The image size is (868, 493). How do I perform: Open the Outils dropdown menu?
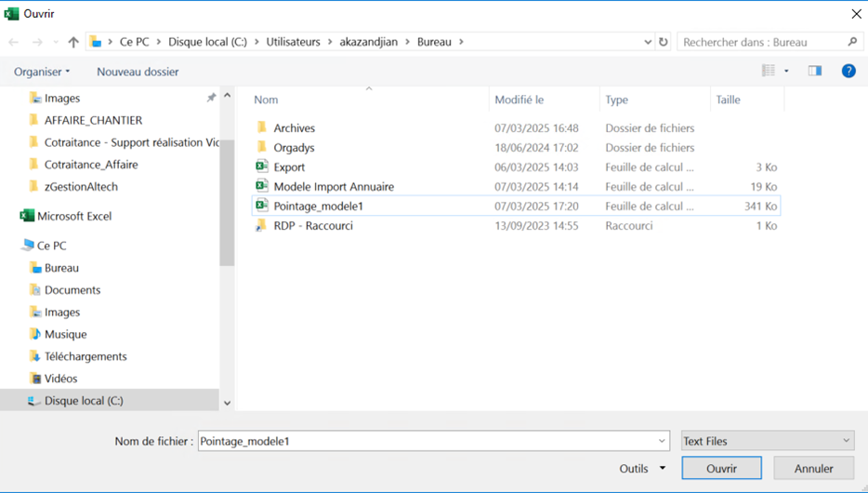(x=642, y=469)
